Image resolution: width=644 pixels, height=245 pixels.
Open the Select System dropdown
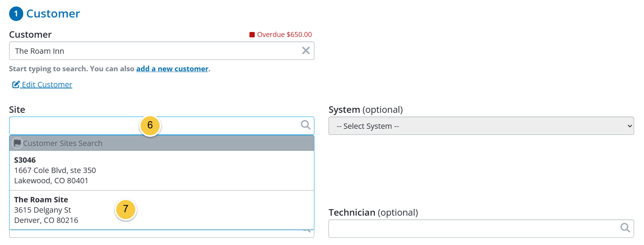pyautogui.click(x=481, y=126)
